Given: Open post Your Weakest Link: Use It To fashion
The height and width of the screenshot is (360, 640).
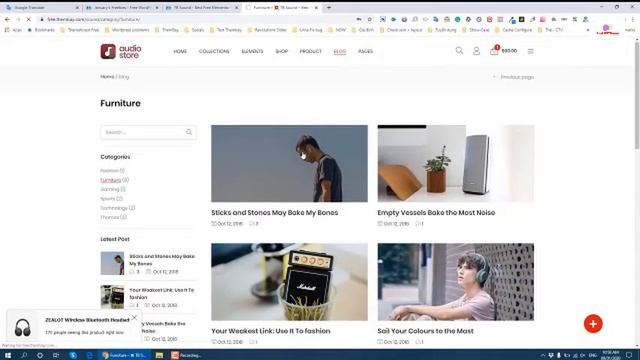Looking at the screenshot, I should (271, 331).
